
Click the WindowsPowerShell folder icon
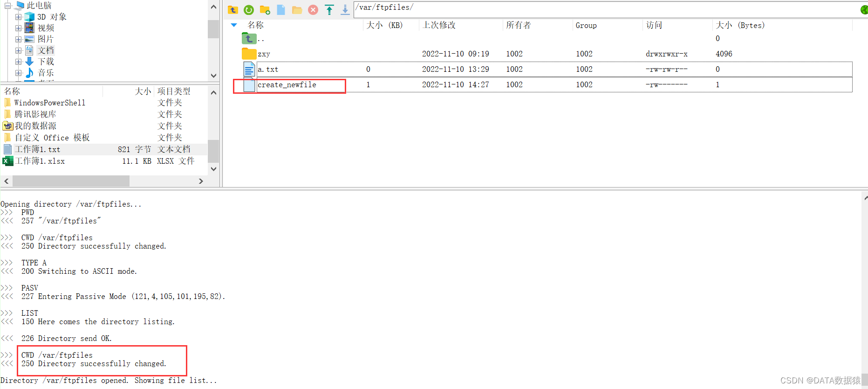point(8,103)
